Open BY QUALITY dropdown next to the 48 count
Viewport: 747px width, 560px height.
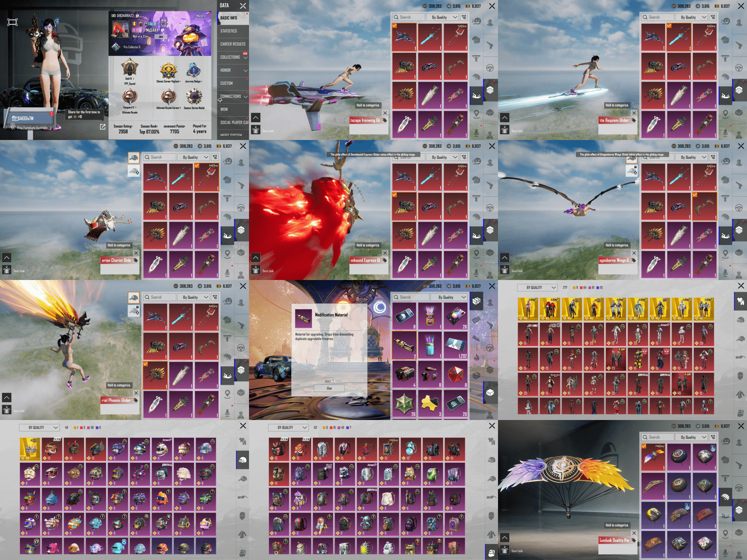click(39, 427)
